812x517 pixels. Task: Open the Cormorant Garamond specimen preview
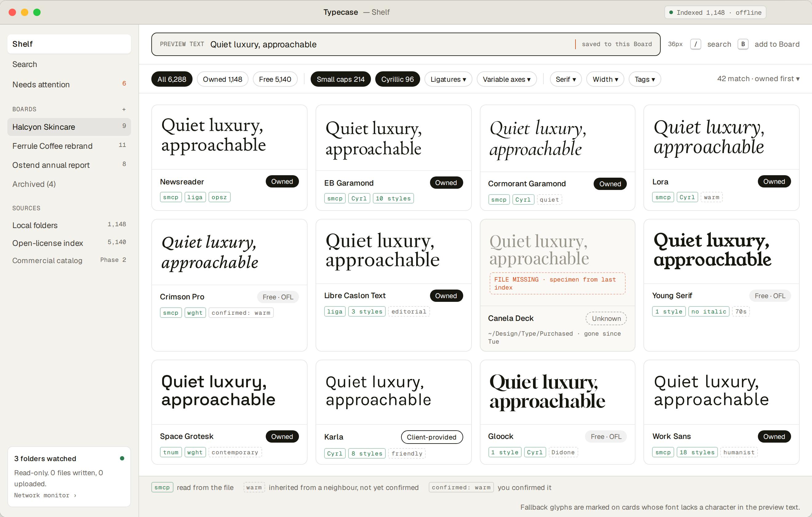(557, 138)
